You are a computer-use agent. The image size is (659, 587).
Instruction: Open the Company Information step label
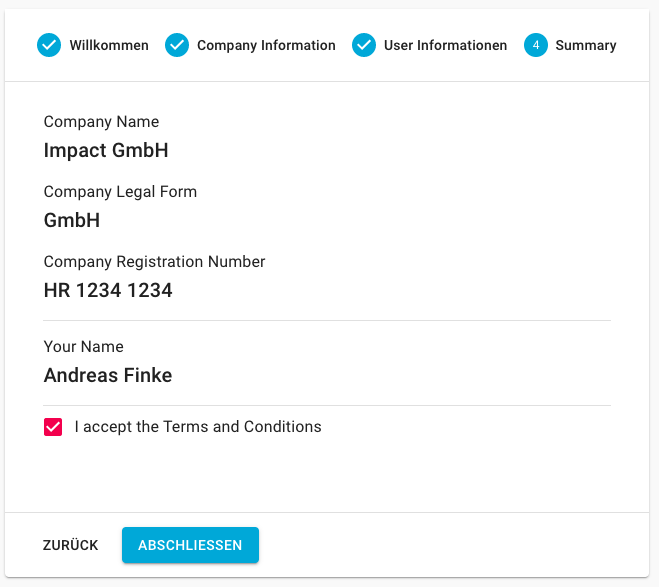(266, 45)
